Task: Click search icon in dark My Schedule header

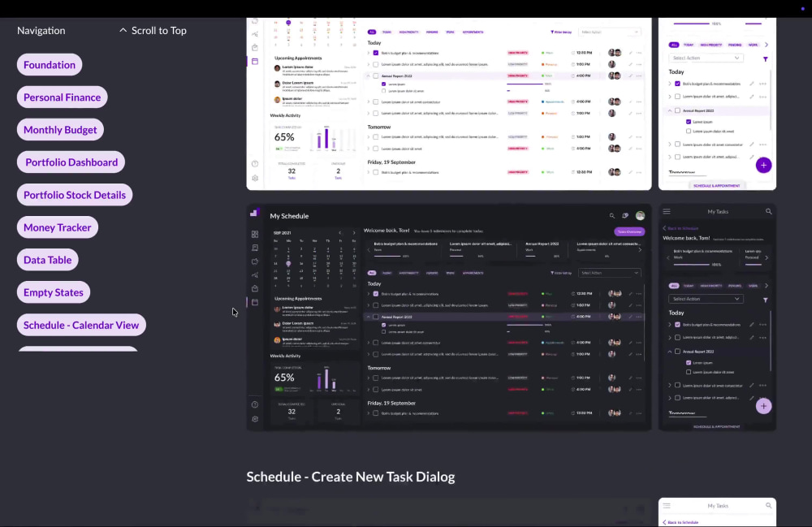Action: (x=611, y=216)
